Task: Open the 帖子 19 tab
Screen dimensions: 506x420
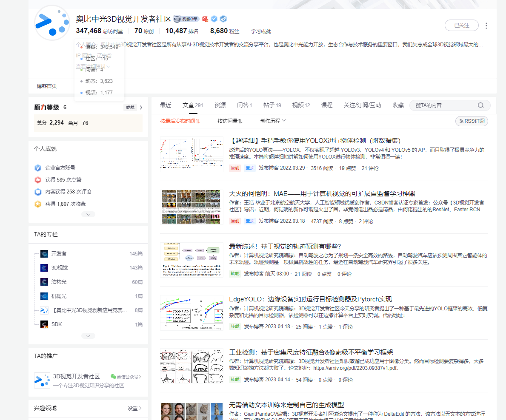Action: (x=272, y=105)
